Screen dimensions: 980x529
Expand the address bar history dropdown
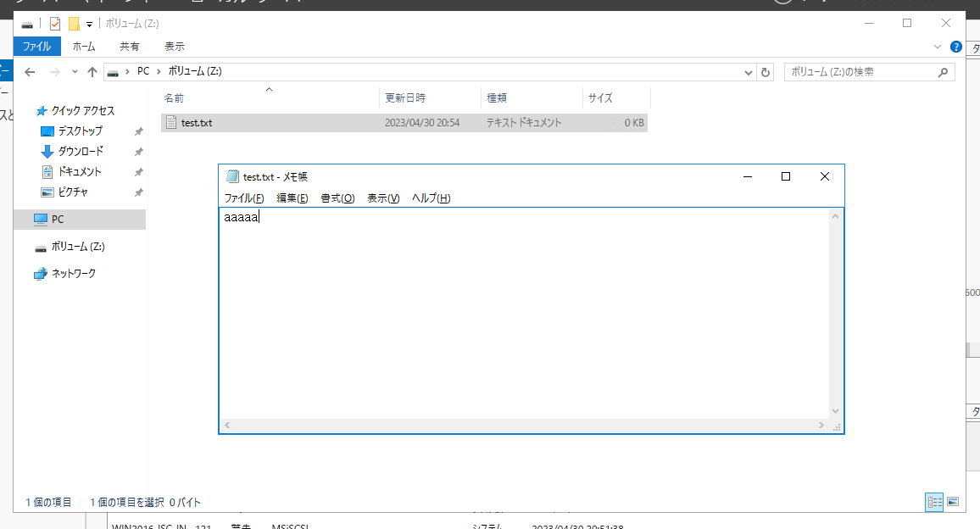(x=748, y=73)
